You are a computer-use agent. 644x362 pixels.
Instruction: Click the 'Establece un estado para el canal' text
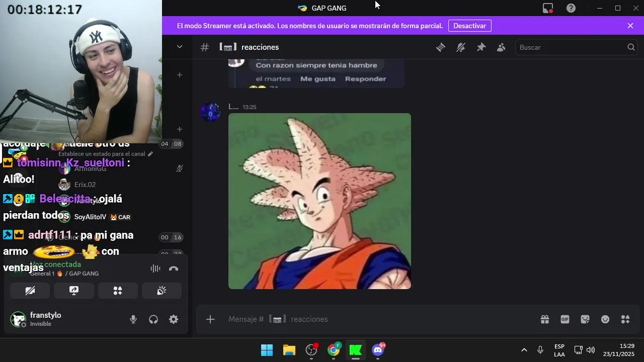click(102, 154)
